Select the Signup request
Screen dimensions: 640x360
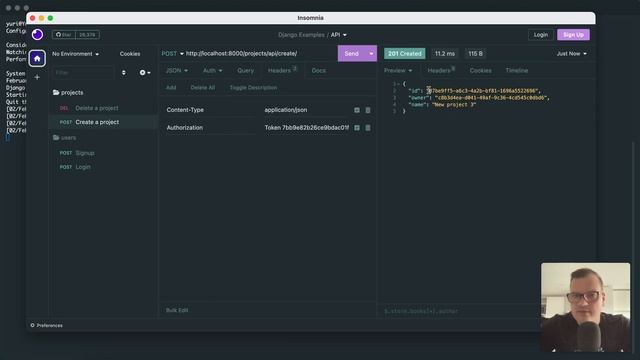pos(104,153)
